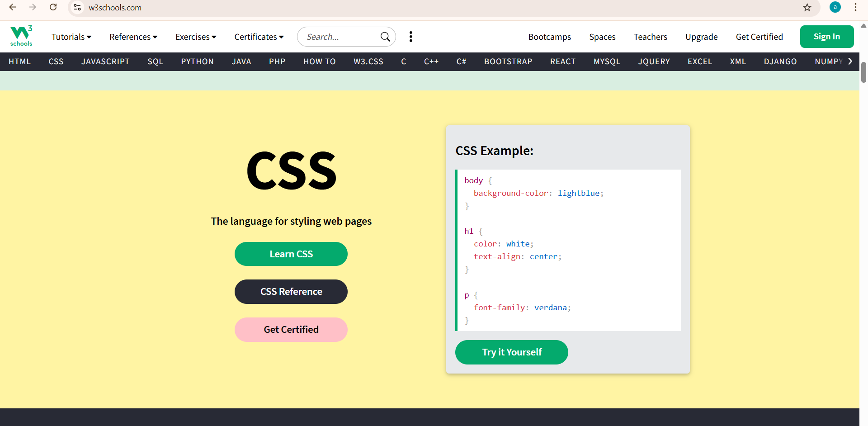868x426 pixels.
Task: Open XML in the language bar
Action: pos(738,62)
